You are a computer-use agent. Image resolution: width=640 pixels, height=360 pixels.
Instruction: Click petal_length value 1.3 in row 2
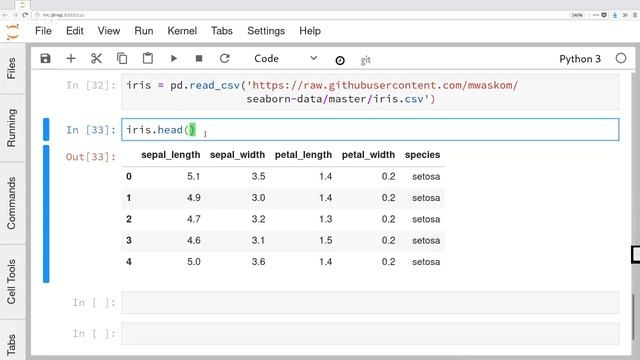tap(325, 219)
